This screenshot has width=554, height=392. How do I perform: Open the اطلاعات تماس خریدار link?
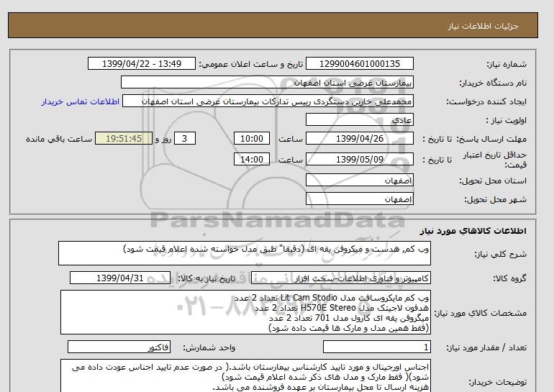[80, 101]
